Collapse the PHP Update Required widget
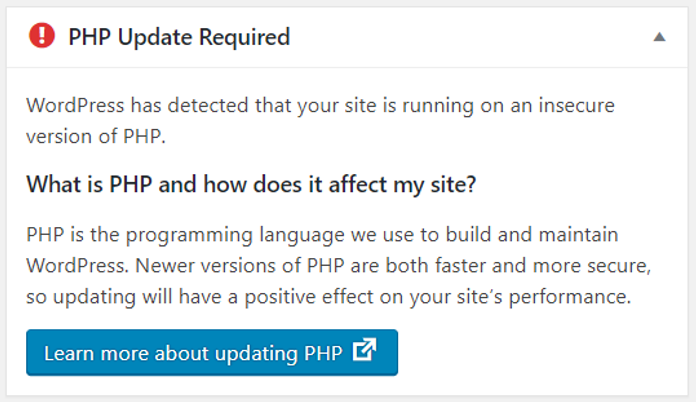 click(660, 37)
